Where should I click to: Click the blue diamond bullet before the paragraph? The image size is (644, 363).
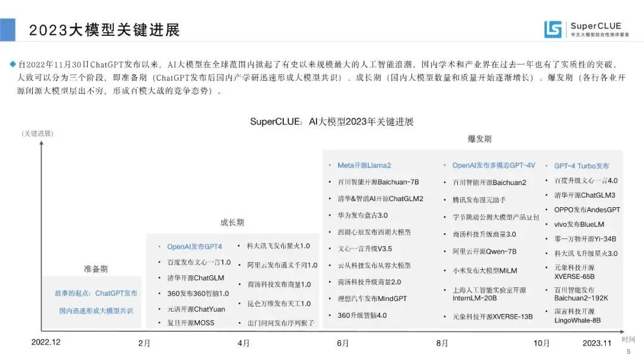(13, 64)
